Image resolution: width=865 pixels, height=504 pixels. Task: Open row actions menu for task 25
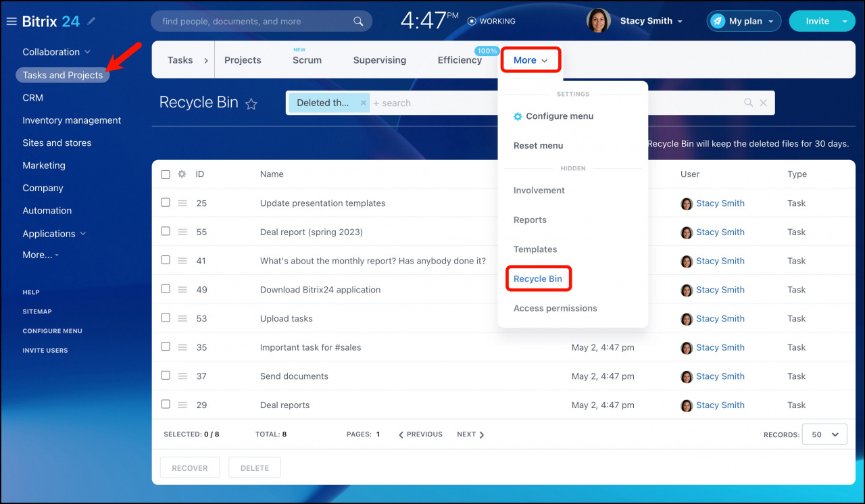click(182, 203)
